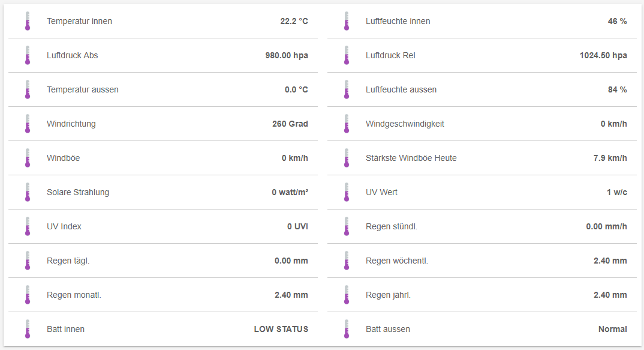Click the icon next to Solare Strahlung
The image size is (644, 350).
tap(27, 192)
